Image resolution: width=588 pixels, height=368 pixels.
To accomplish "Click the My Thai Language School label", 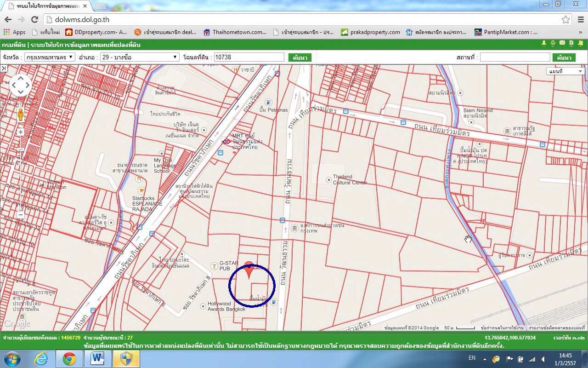I will [x=164, y=166].
